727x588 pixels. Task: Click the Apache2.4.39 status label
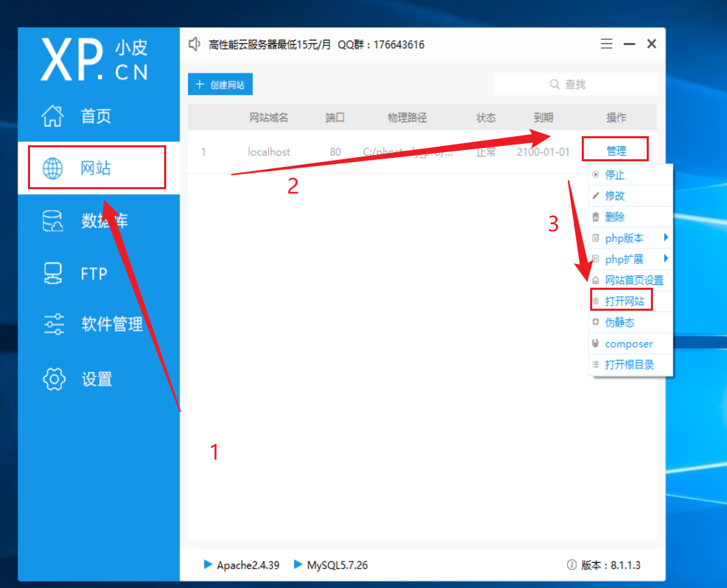point(248,565)
